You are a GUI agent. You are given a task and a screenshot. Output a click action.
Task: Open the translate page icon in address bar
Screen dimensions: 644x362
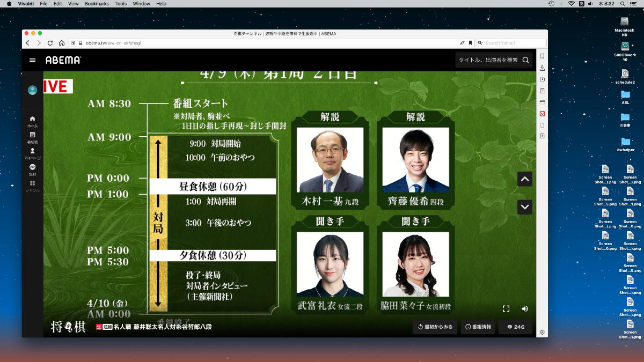[x=462, y=43]
